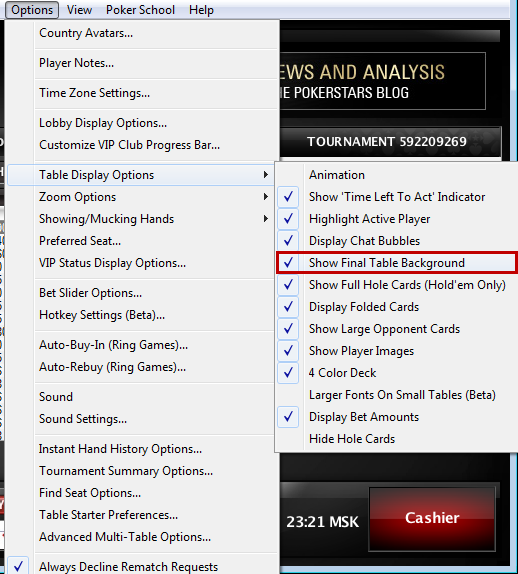The image size is (518, 574).
Task: Enable Larger Fonts On Small Tables (Beta)
Action: pos(397,395)
